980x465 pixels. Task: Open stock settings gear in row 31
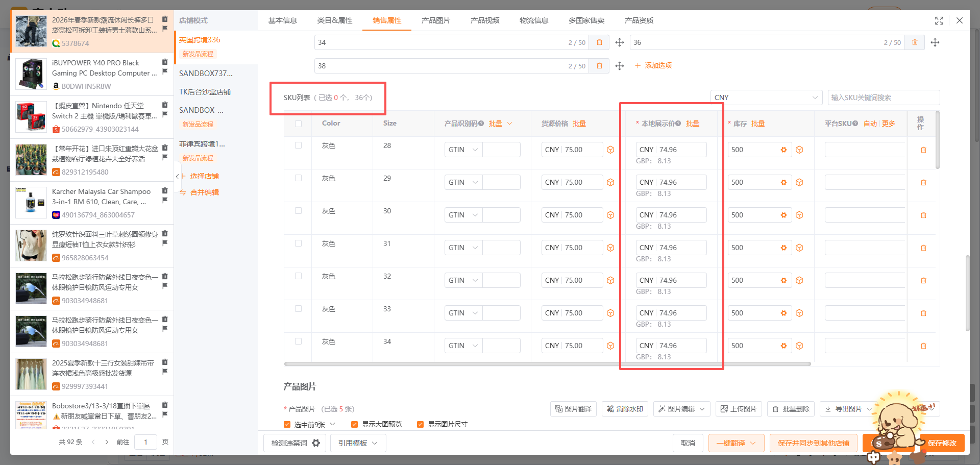point(783,248)
